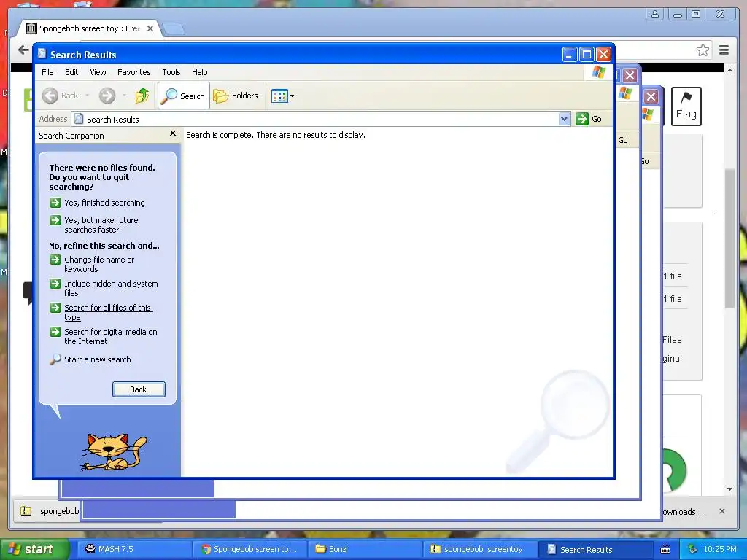The height and width of the screenshot is (560, 747).
Task: Click the arrow icon beside Change file name
Action: pyautogui.click(x=55, y=260)
